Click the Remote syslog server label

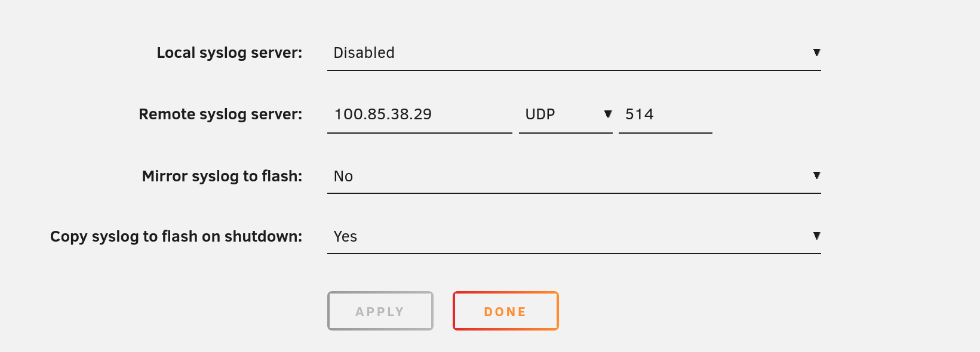tap(220, 115)
